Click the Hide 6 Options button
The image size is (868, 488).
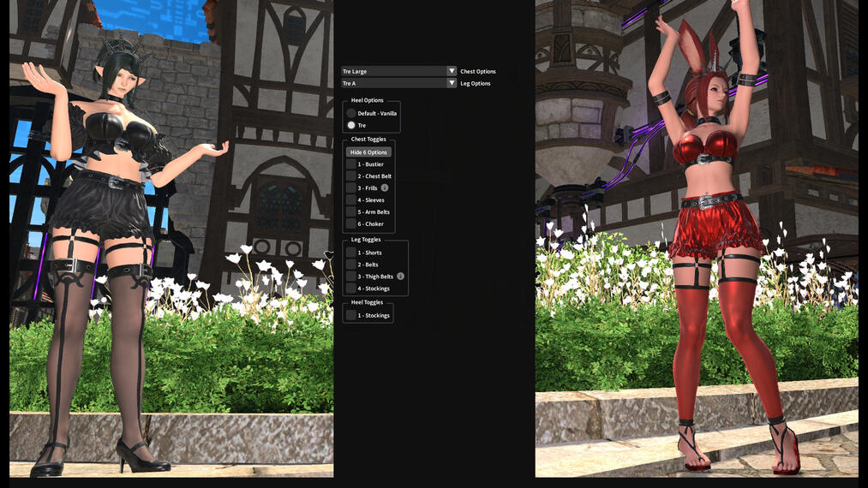pyautogui.click(x=368, y=152)
